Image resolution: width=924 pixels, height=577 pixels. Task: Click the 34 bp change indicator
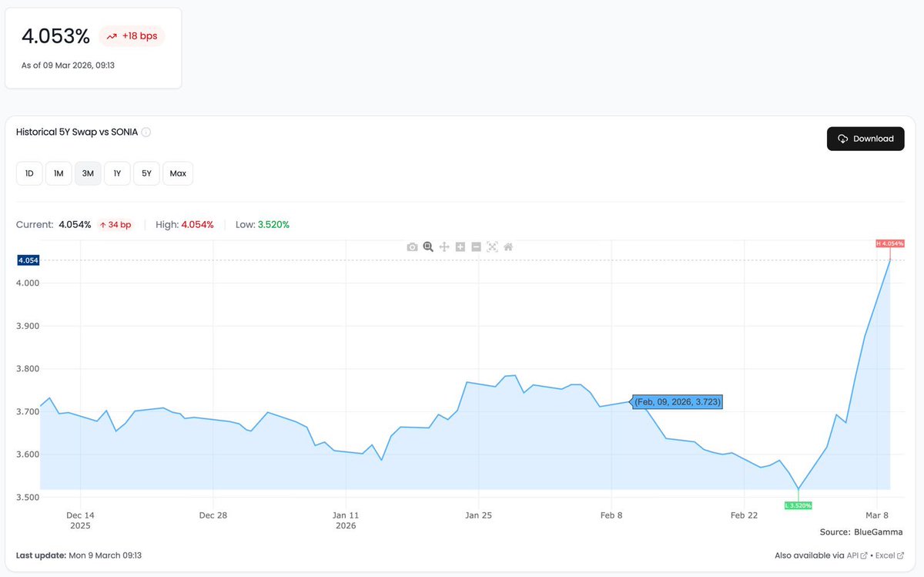115,225
